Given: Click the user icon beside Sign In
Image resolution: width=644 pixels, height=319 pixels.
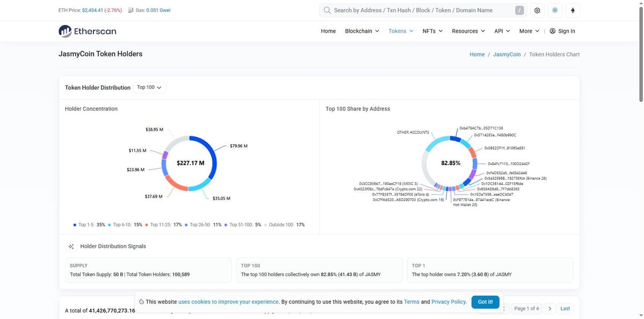Looking at the screenshot, I should click(x=553, y=31).
